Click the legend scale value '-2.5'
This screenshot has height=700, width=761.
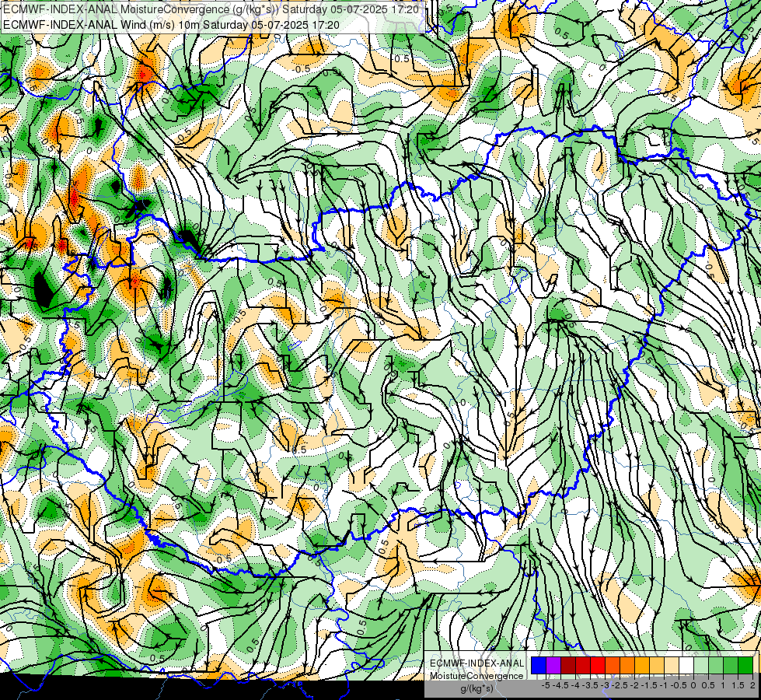pyautogui.click(x=619, y=685)
